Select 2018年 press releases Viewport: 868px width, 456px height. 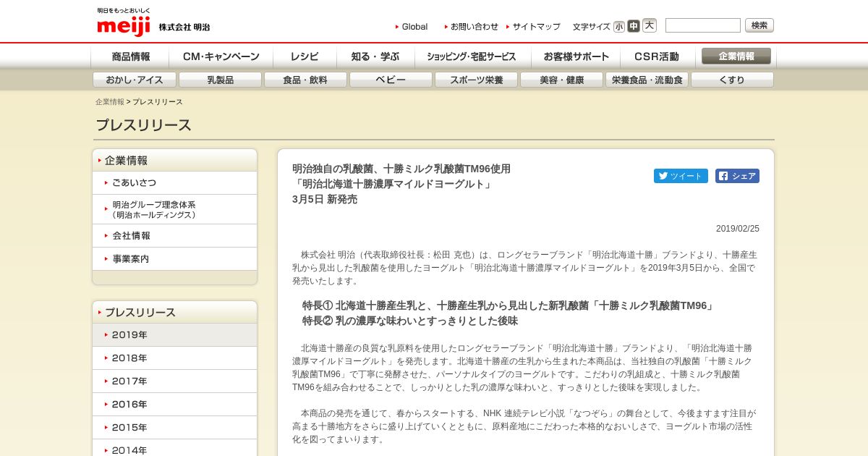(175, 358)
